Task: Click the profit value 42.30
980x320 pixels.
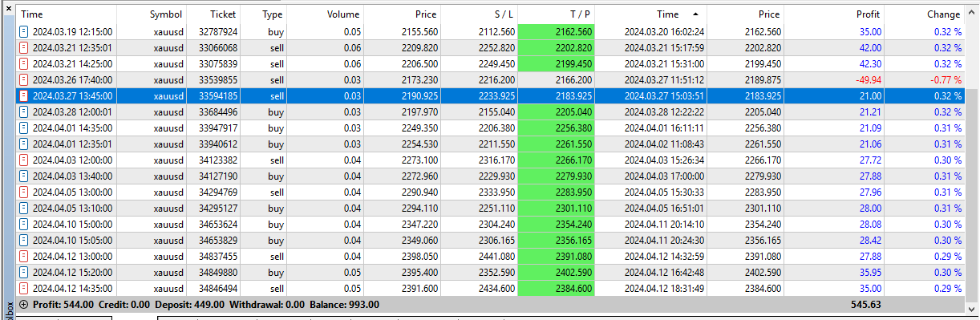Action: point(870,64)
